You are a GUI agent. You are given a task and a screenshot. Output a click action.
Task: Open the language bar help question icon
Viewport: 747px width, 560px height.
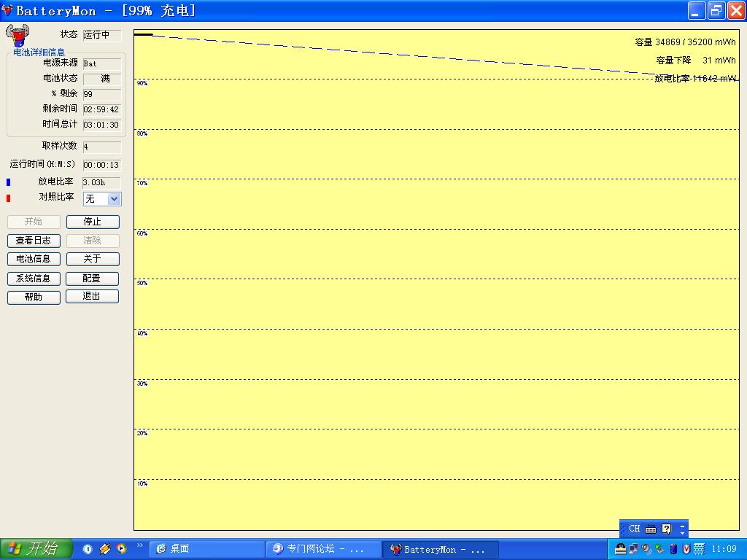click(667, 529)
